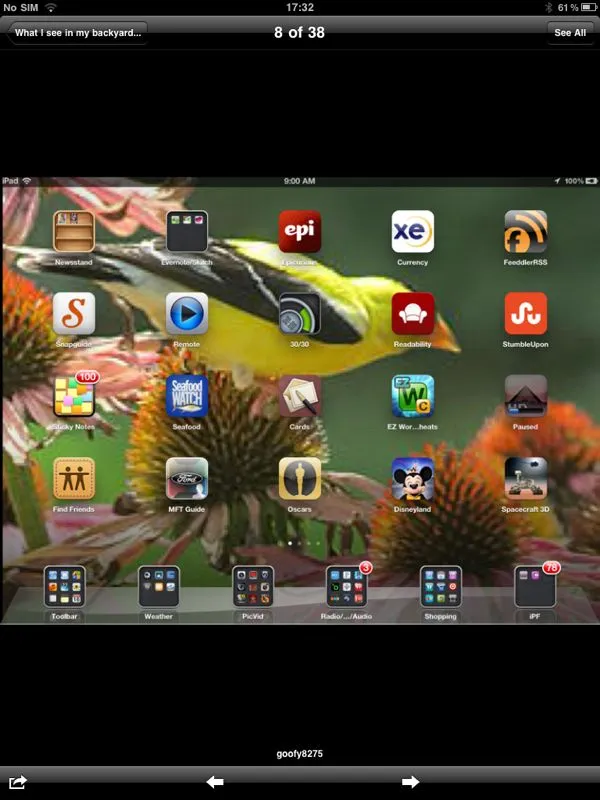Go to previous photo with left arrow

tap(215, 782)
